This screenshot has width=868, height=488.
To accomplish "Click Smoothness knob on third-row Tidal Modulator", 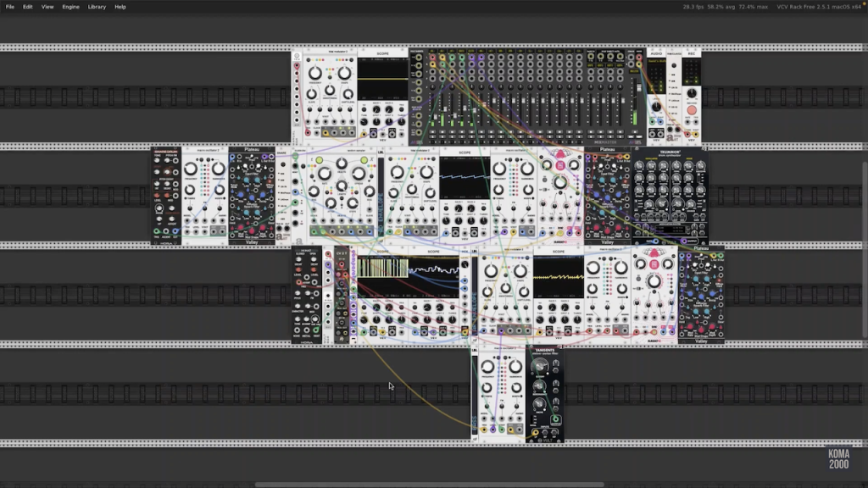I will point(505,288).
